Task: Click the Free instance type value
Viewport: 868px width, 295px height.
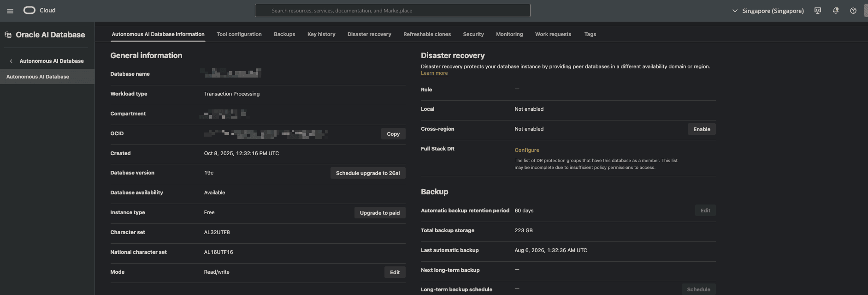Action: tap(209, 212)
